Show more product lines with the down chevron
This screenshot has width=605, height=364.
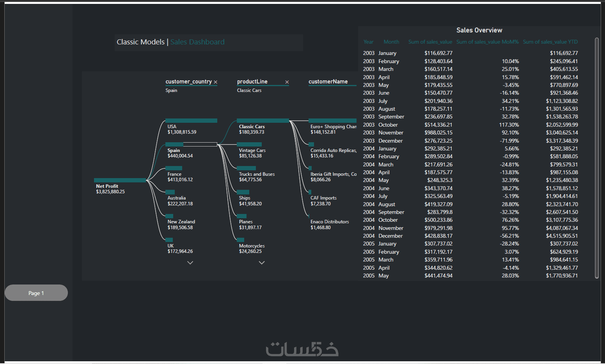point(262,263)
